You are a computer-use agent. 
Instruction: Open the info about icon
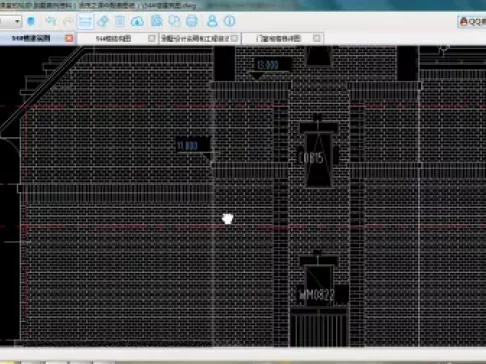pyautogui.click(x=229, y=21)
